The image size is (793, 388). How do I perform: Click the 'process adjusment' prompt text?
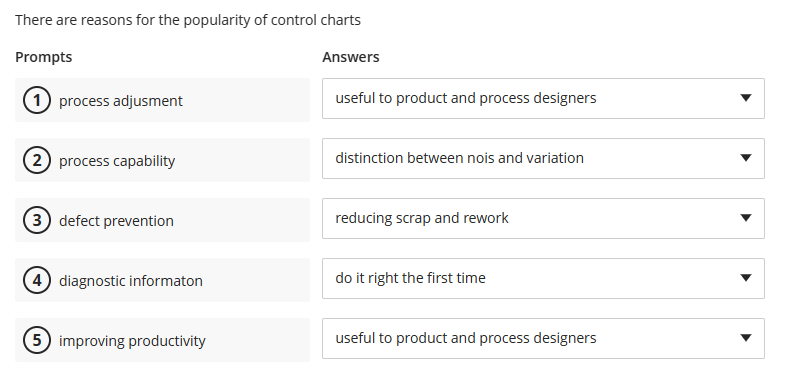pyautogui.click(x=121, y=101)
